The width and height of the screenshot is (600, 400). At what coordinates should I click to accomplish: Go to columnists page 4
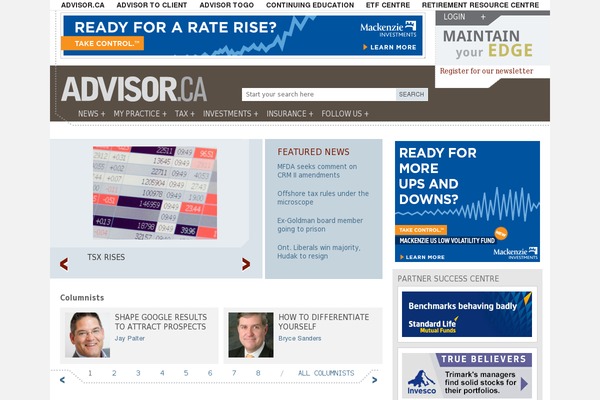point(162,373)
